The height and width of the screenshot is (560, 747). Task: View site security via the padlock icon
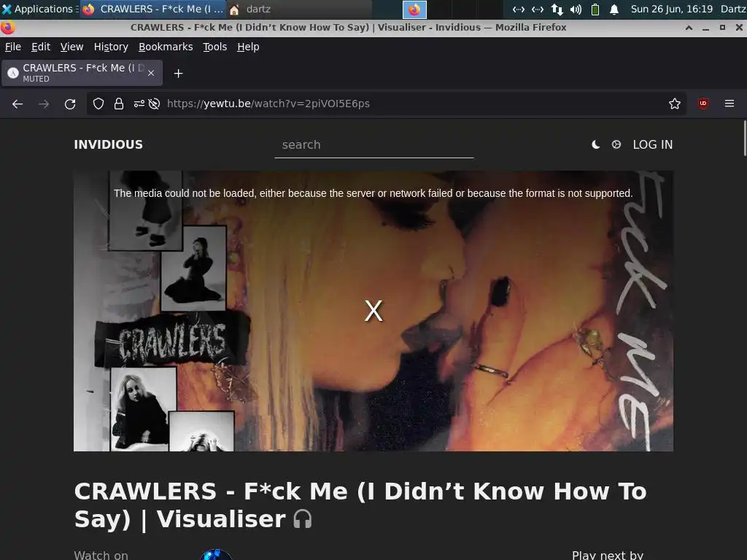119,104
